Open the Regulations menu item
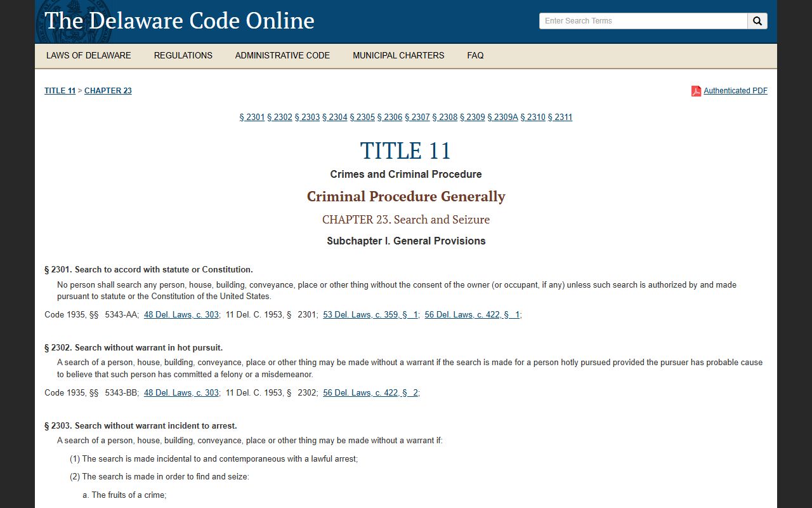 coord(183,55)
